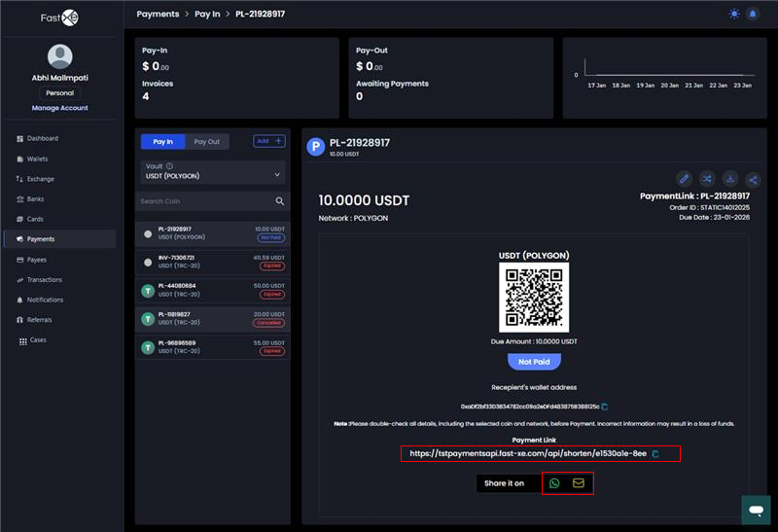Select Payments in sidebar
This screenshot has width=778, height=532.
tap(60, 239)
